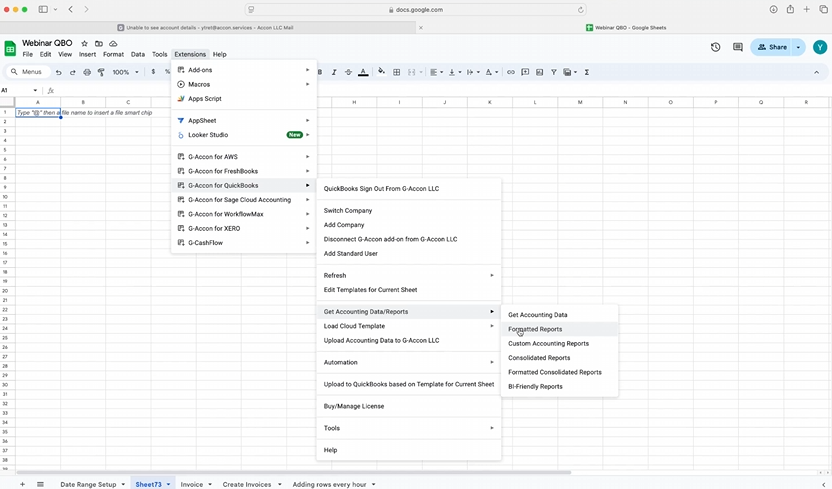Select Add Standard User
The height and width of the screenshot is (489, 832).
[x=409, y=254]
